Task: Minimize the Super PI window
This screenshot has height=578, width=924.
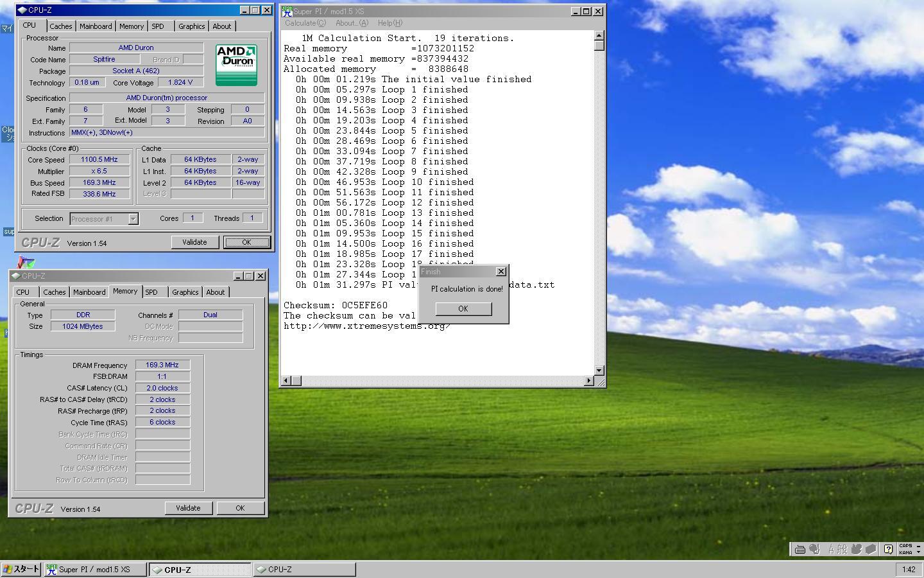Action: 576,11
